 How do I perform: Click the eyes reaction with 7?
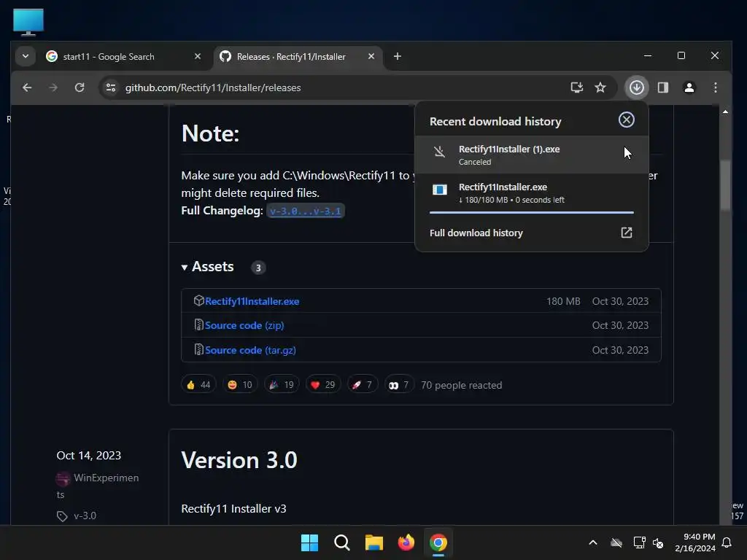[x=399, y=385]
